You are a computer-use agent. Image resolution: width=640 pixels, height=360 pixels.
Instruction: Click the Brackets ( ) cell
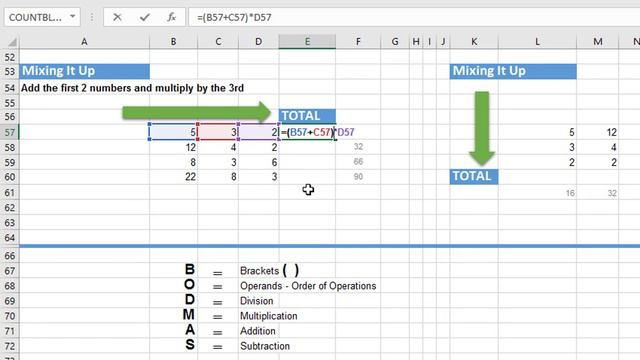(x=269, y=271)
